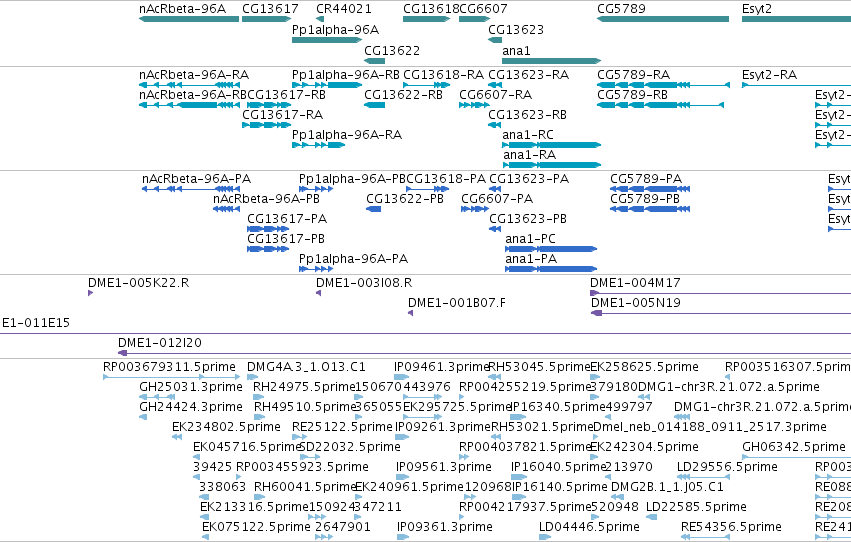Screen dimensions: 851x542
Task: Open transcript nAcRbeta-96A-RA
Action: pyautogui.click(x=189, y=85)
